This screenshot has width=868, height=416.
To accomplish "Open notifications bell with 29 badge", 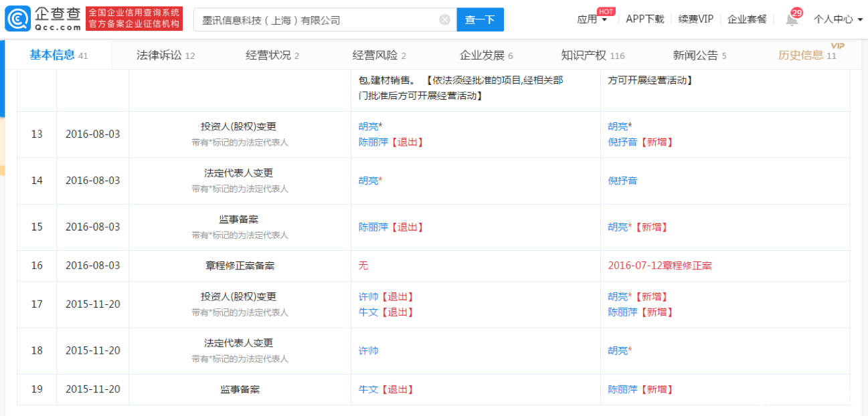I will coord(792,19).
